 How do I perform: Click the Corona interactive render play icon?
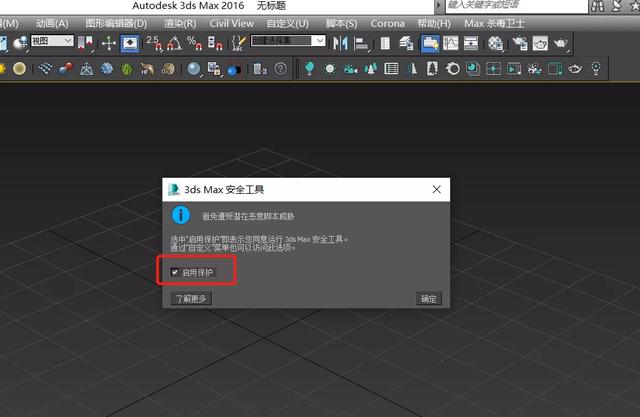coord(514,69)
